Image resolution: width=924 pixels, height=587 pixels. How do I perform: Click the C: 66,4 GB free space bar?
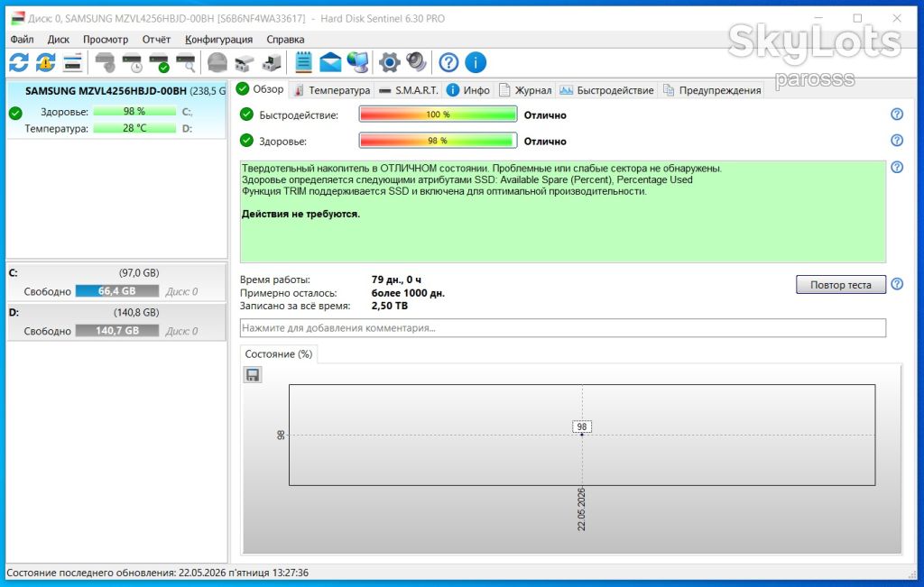[x=117, y=291]
